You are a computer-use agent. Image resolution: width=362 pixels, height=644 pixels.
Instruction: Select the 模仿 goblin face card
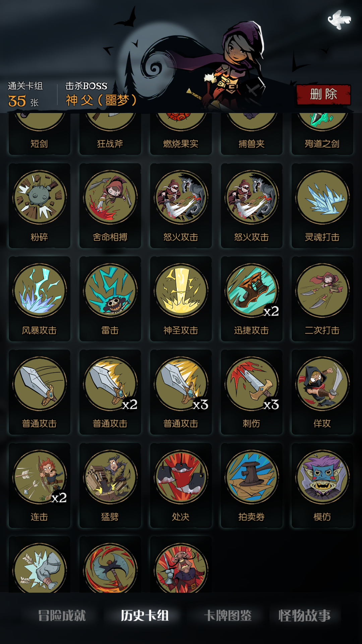pyautogui.click(x=322, y=485)
